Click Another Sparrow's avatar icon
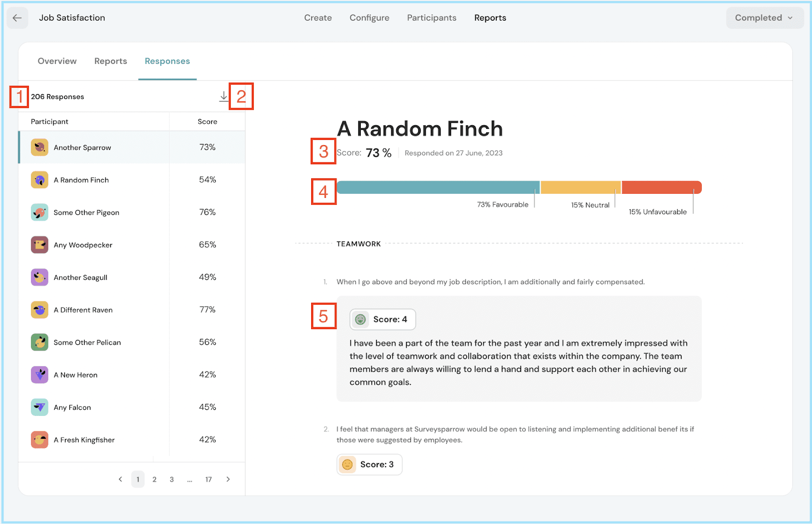The height and width of the screenshot is (524, 812). pos(40,148)
